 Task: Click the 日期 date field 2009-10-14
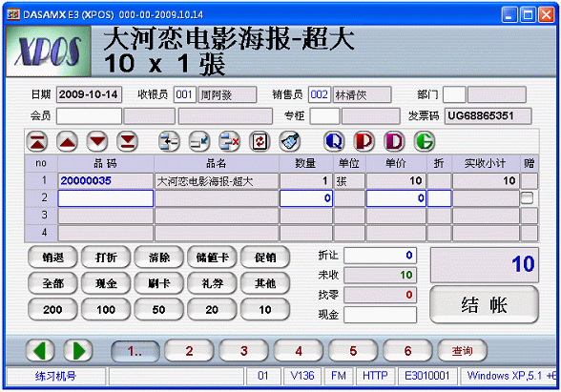[89, 94]
